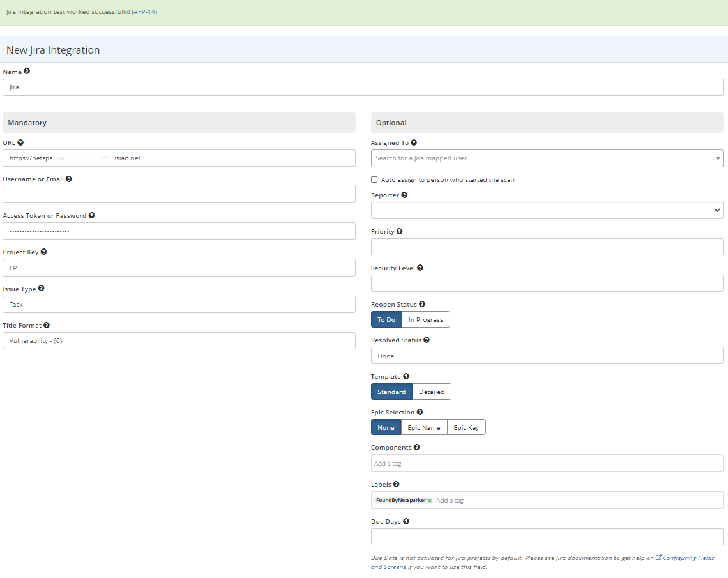Set Epic Selection to Epic Key
The height and width of the screenshot is (578, 728).
click(466, 427)
